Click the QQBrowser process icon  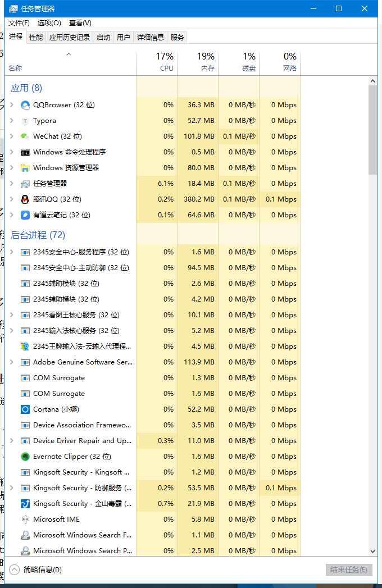[x=25, y=105]
